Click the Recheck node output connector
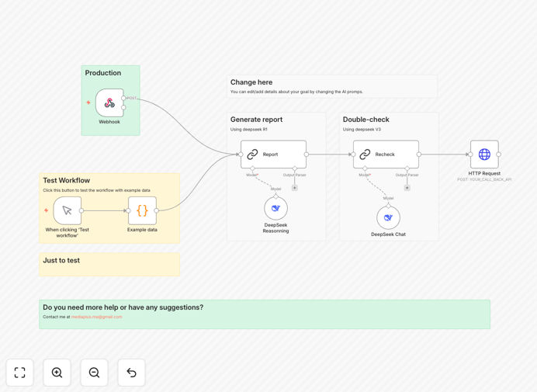Image resolution: width=537 pixels, height=392 pixels. tap(419, 154)
